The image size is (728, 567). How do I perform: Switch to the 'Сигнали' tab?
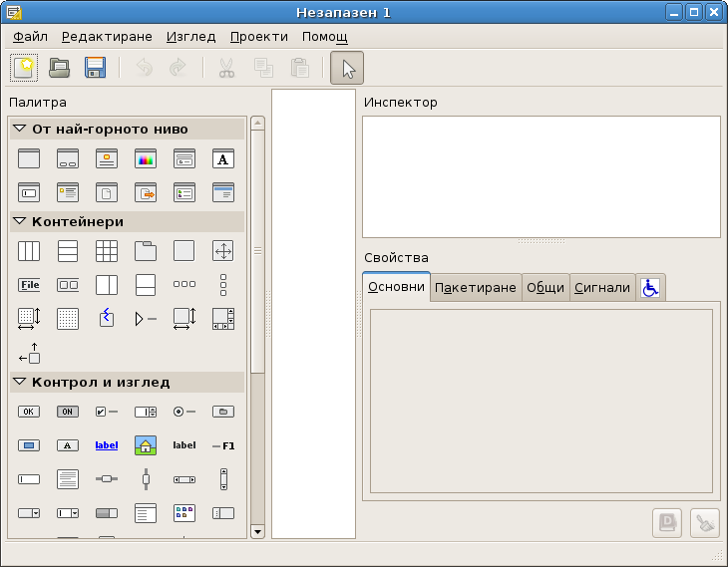(x=602, y=288)
